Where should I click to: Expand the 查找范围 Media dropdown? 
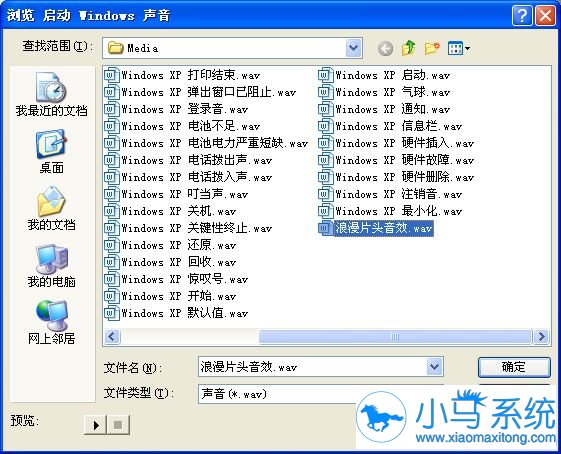click(x=354, y=48)
